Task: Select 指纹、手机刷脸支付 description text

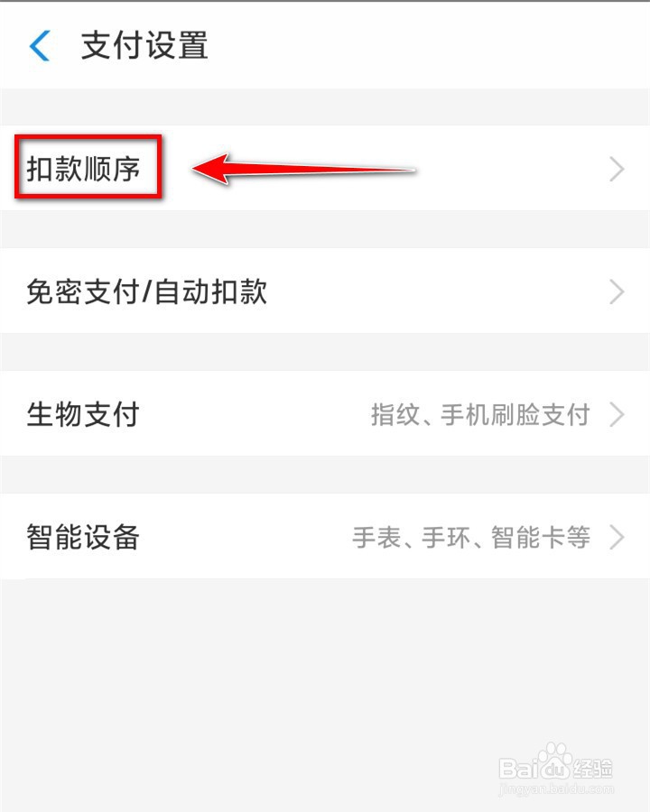Action: (x=480, y=415)
